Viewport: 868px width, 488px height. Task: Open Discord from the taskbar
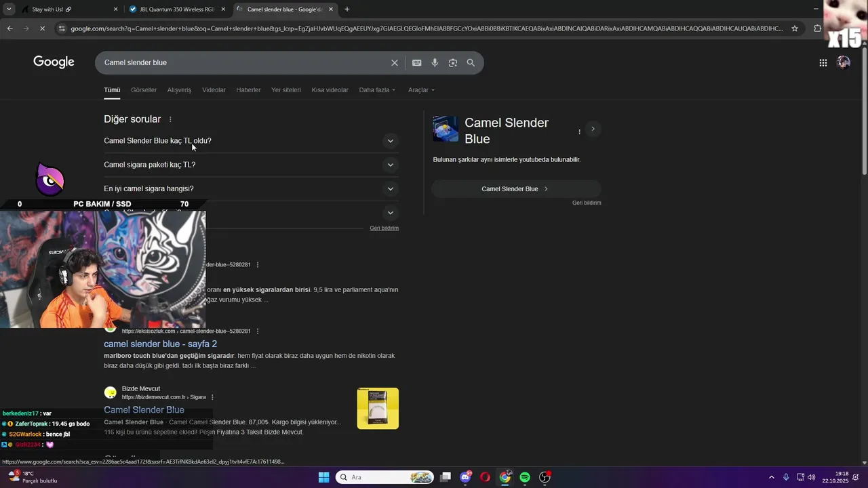pyautogui.click(x=465, y=477)
